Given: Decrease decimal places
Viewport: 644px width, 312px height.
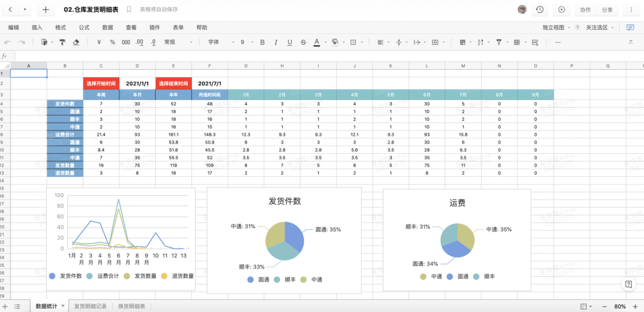Looking at the screenshot, I should tap(153, 42).
